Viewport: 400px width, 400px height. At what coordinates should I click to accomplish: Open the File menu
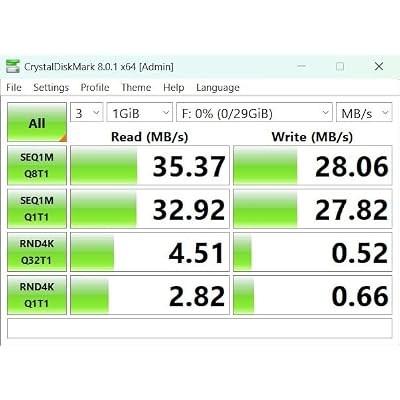click(x=14, y=88)
